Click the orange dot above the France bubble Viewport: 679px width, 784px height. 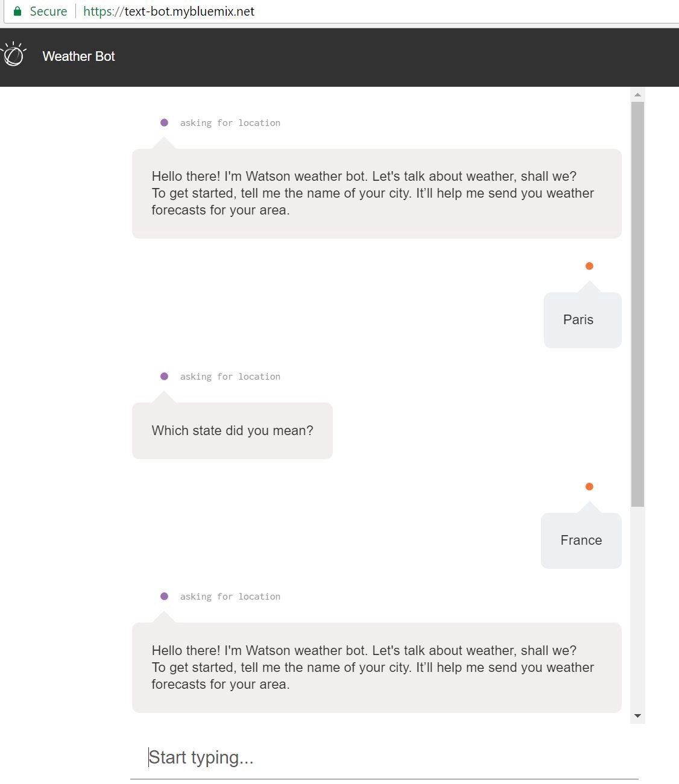(x=589, y=487)
